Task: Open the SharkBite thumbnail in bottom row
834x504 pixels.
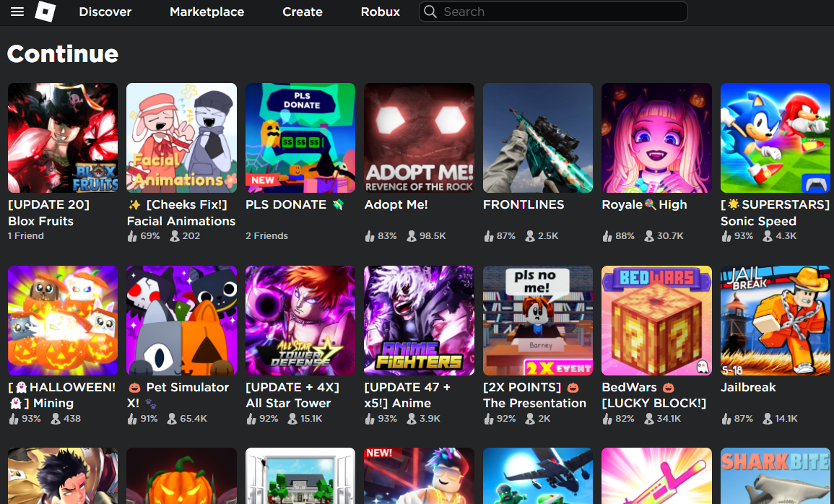Action: (776, 476)
